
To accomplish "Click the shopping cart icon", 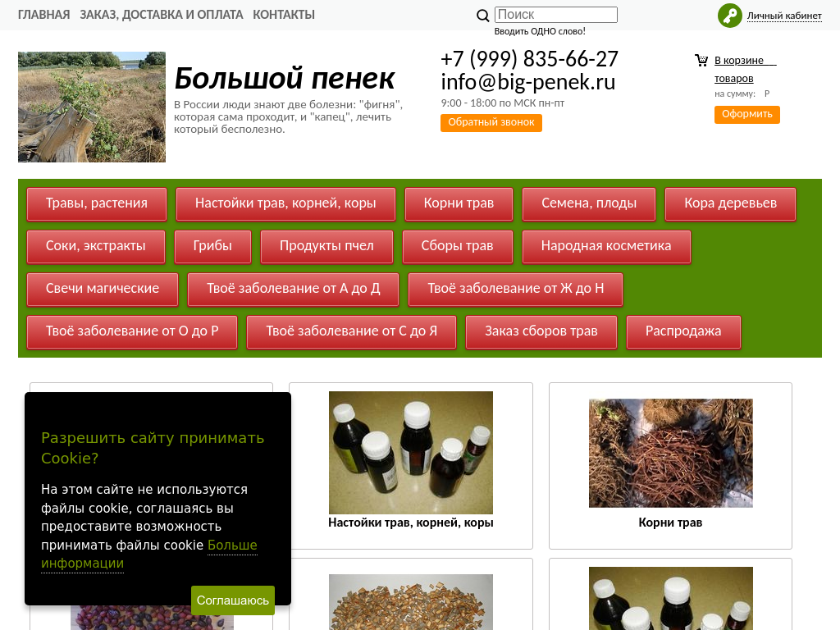I will click(x=701, y=60).
